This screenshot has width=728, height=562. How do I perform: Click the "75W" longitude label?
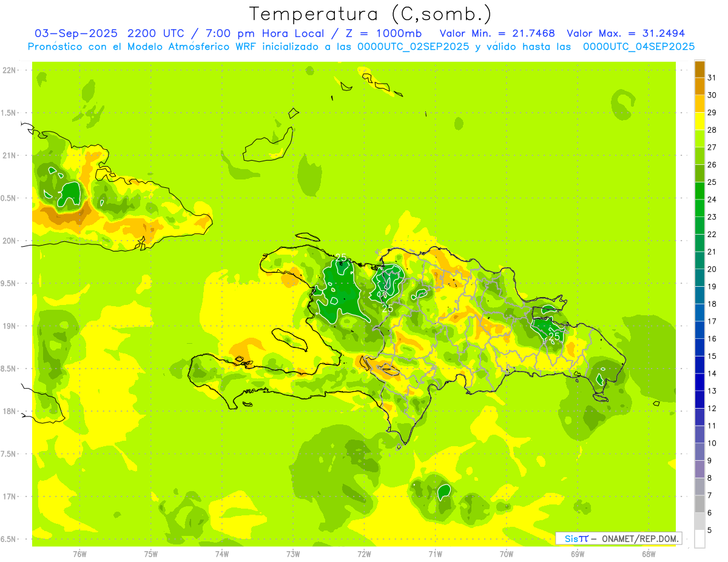[x=150, y=554]
